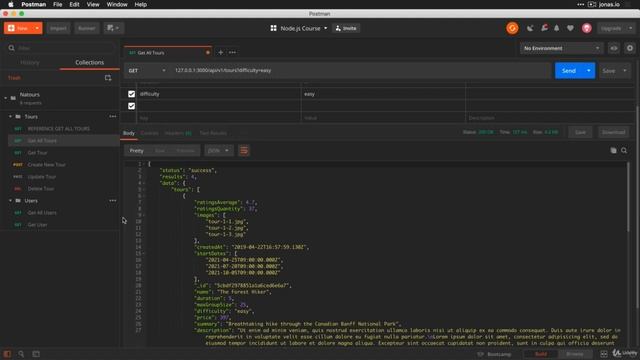Open the Upgrade dropdown arrow
The height and width of the screenshot is (360, 640).
click(x=630, y=28)
